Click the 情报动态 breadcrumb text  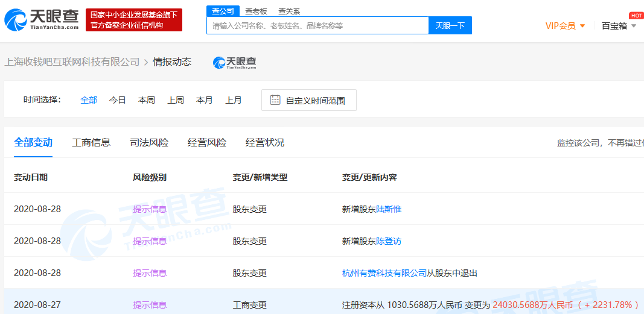pyautogui.click(x=172, y=62)
